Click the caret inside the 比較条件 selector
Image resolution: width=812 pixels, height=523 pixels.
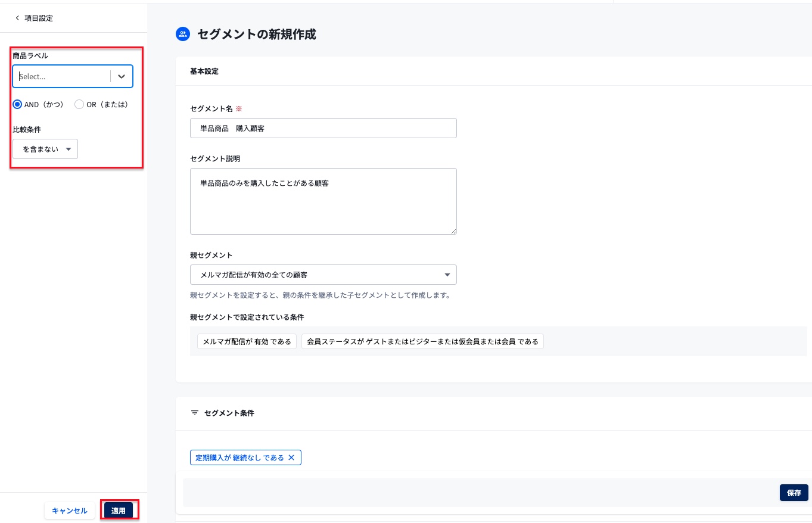coord(69,149)
